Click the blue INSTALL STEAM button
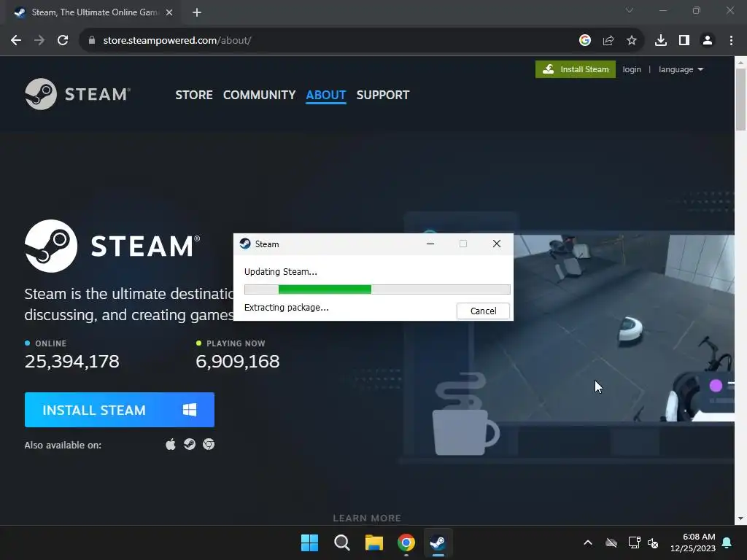Viewport: 747px width, 560px height. 120,410
